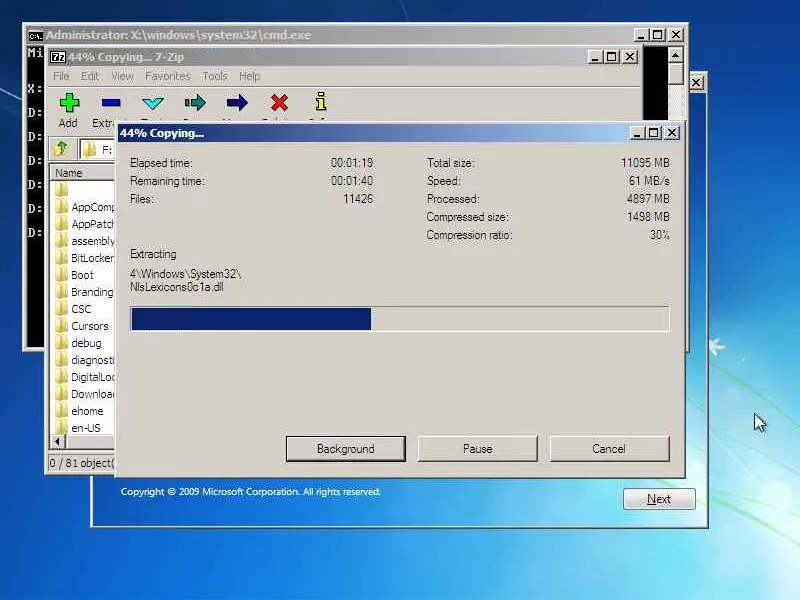Select the DigitalLocker folder row
800x600 pixels.
tap(84, 377)
